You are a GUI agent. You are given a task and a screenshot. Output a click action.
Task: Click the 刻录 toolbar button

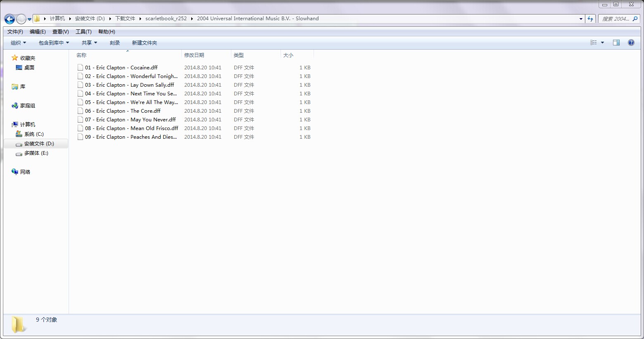(x=115, y=43)
